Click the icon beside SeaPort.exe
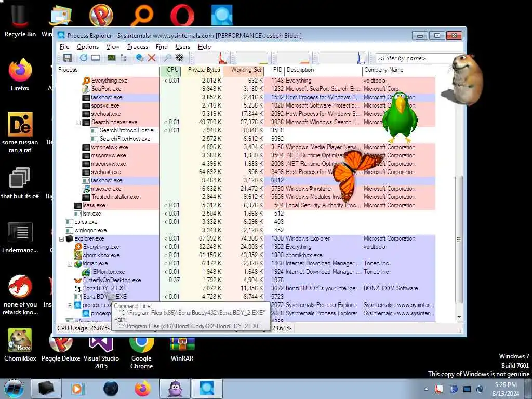Viewport: 532px width, 399px height. [x=86, y=89]
